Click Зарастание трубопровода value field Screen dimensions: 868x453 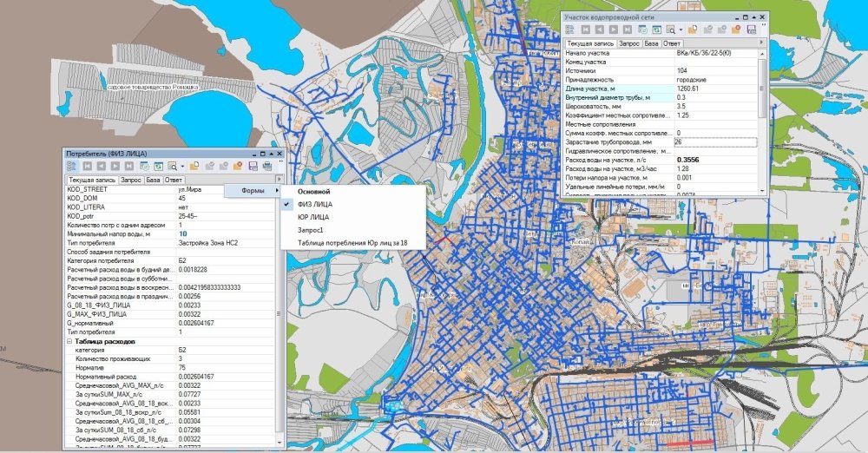[x=715, y=142]
